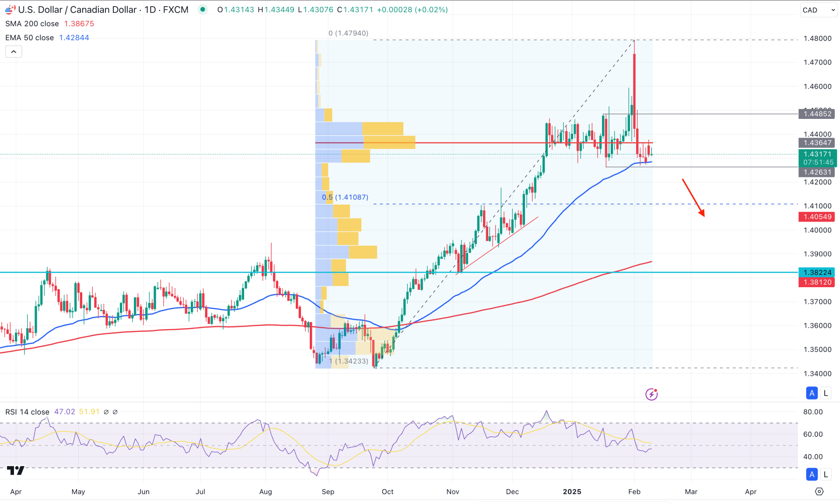Click the 1.48000 price axis label
The image size is (840, 504).
(817, 38)
